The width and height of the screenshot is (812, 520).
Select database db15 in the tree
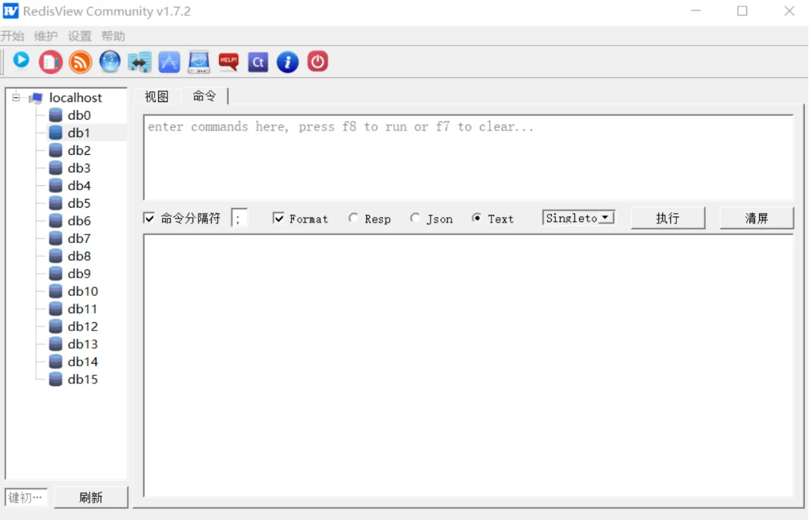(x=83, y=379)
